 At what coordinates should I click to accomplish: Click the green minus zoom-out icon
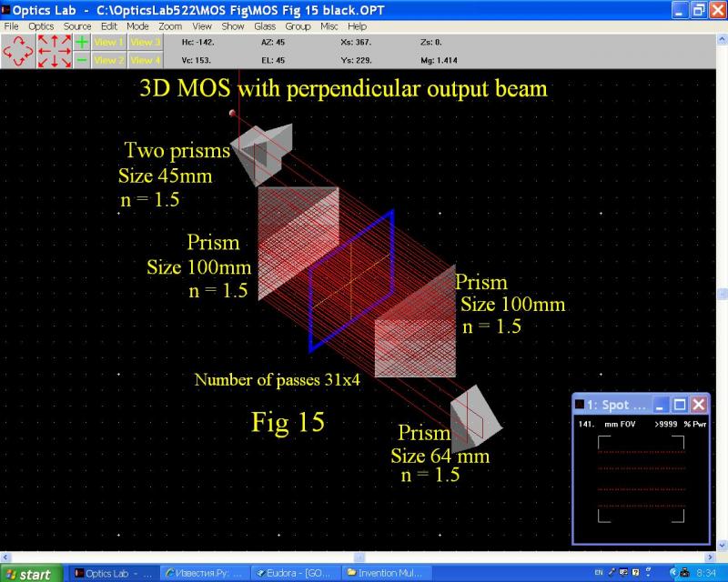[82, 60]
